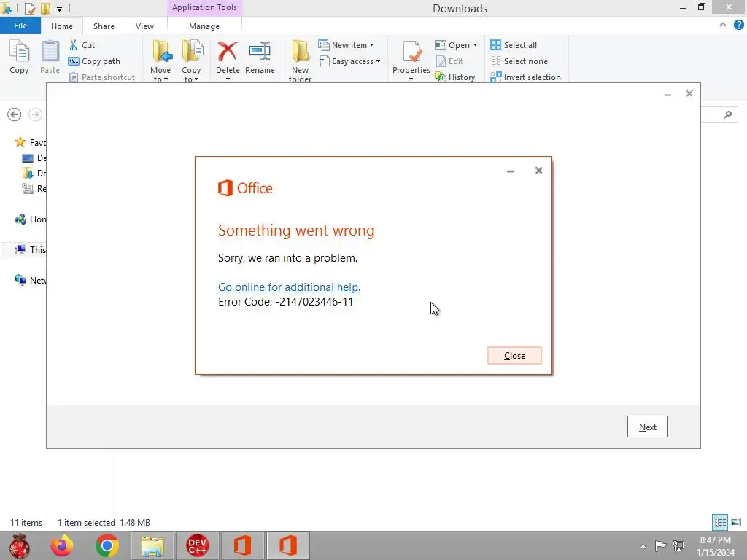The image size is (747, 560).
Task: Click Copy path in the ribbon
Action: coord(94,61)
